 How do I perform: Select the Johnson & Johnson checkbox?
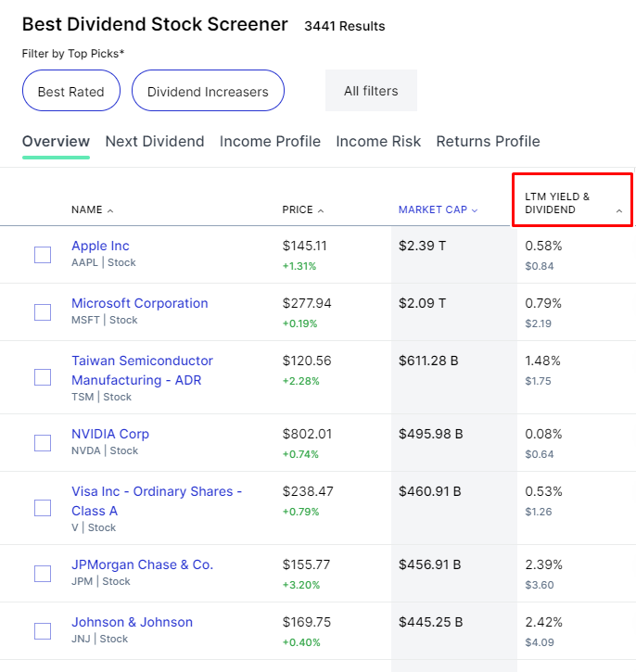tap(43, 631)
